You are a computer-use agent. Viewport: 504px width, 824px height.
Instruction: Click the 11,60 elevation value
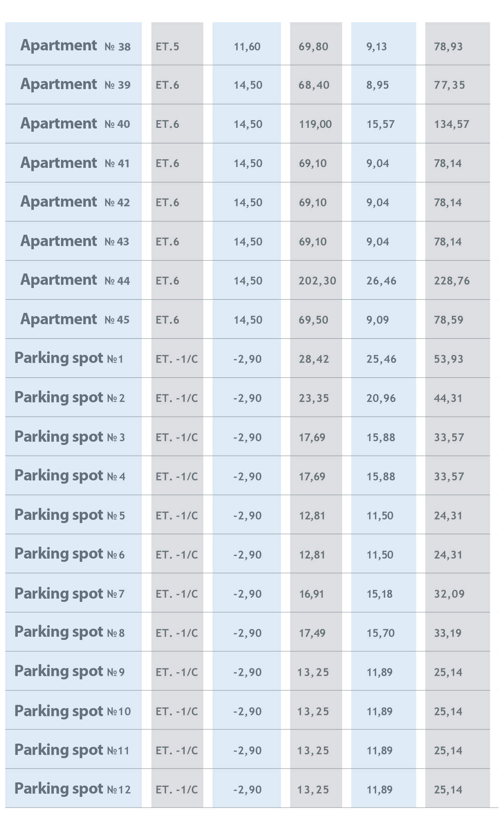point(247,46)
